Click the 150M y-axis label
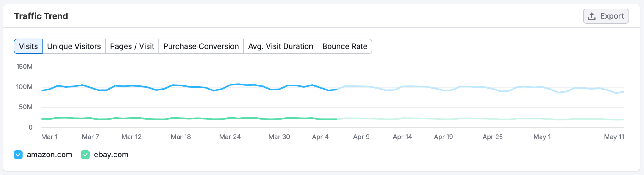644x175 pixels. [25, 67]
